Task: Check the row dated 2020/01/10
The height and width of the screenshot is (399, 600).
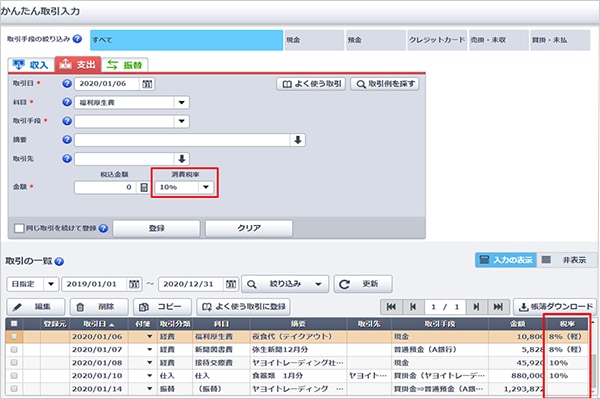Action: [x=14, y=376]
